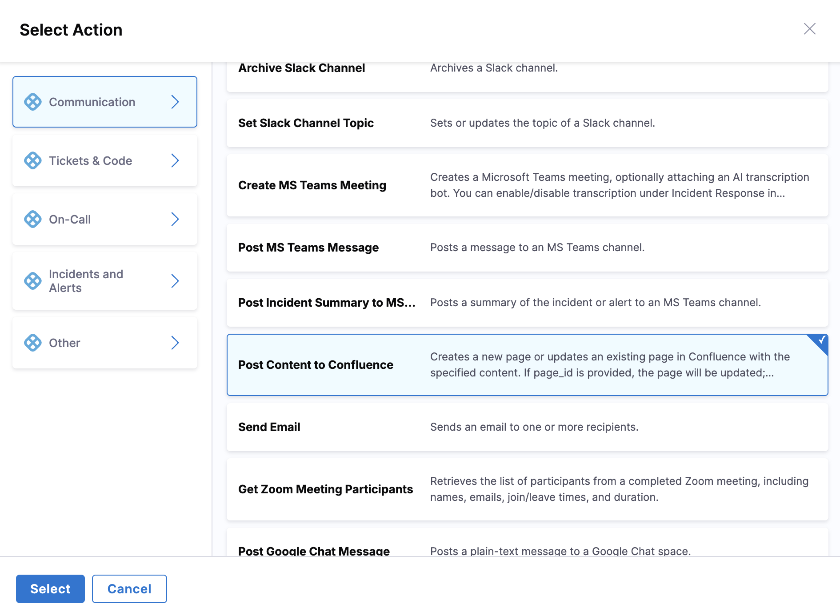The image size is (840, 616).
Task: Click 'Sets or updates the topic' description
Action: click(x=543, y=123)
